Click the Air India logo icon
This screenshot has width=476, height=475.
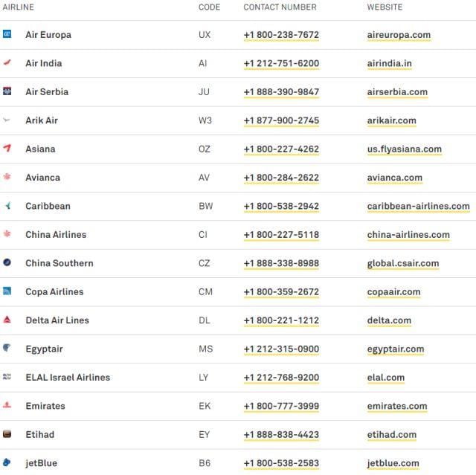(x=7, y=63)
